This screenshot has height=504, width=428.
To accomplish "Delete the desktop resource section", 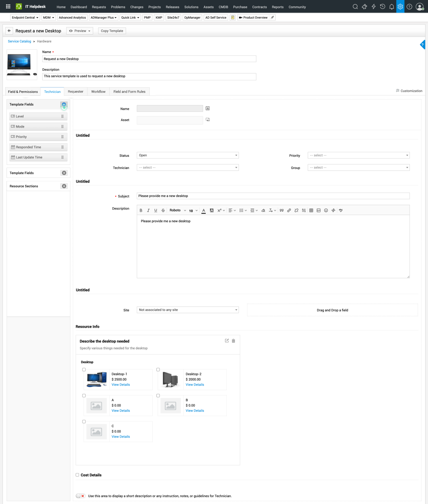I will click(x=233, y=341).
